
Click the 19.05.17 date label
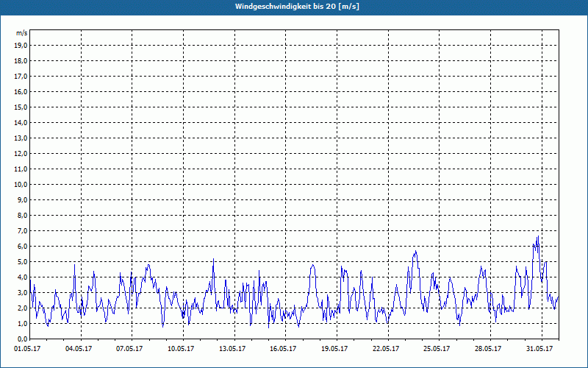click(x=334, y=349)
